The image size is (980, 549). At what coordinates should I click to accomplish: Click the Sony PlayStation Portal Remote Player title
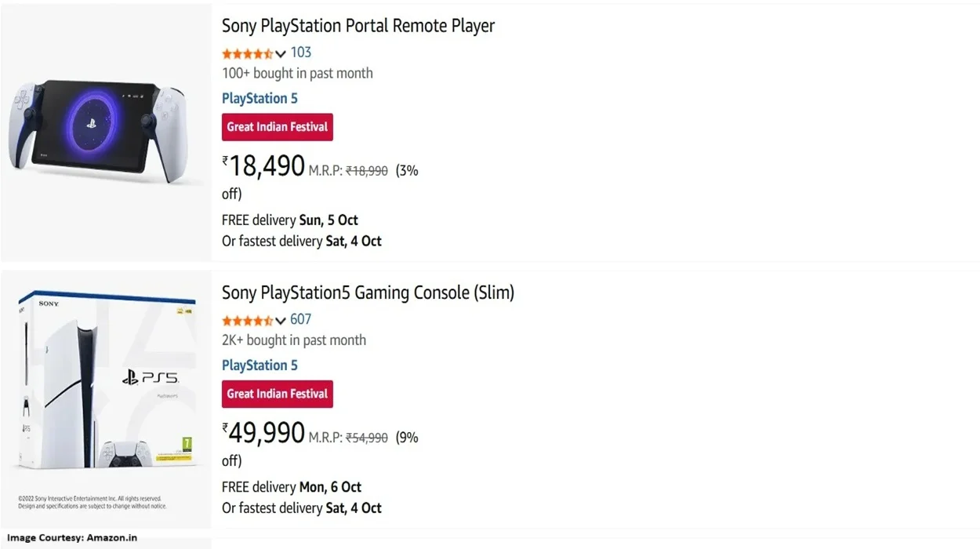click(358, 26)
